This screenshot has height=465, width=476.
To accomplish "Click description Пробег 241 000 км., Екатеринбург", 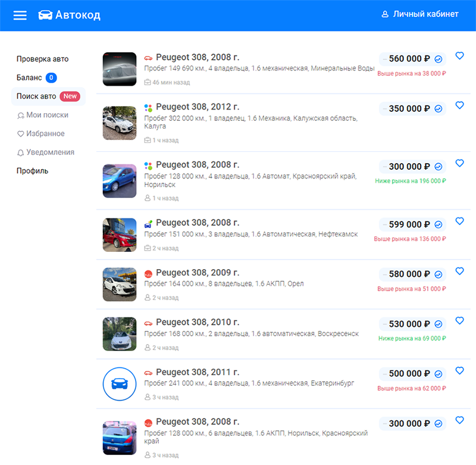I will pos(249,383).
